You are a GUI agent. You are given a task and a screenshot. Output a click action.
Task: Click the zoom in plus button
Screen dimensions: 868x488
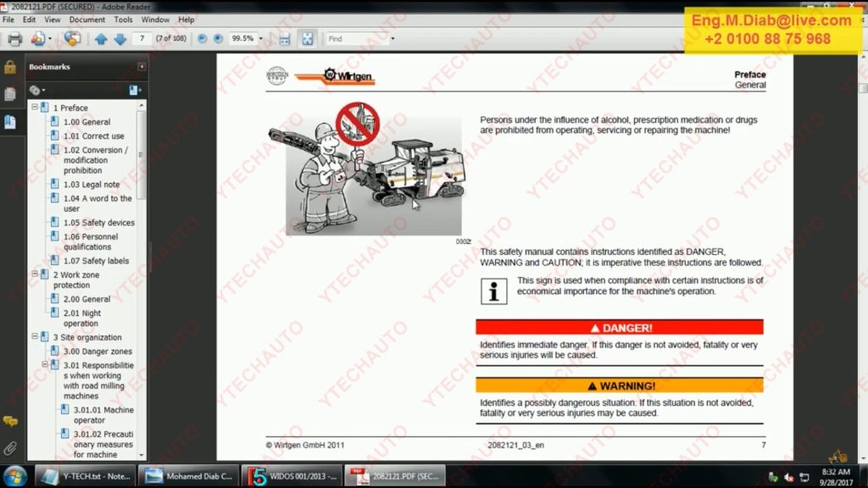[x=218, y=39]
